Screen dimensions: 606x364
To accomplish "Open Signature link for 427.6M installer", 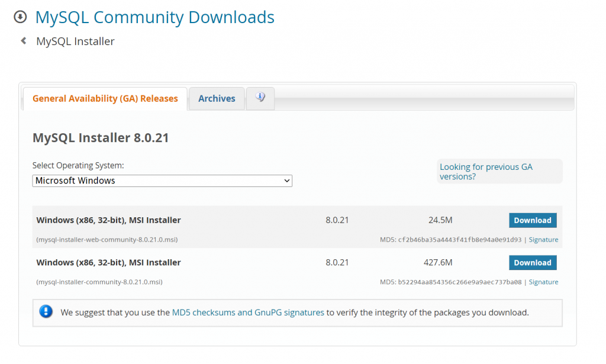I will point(543,282).
